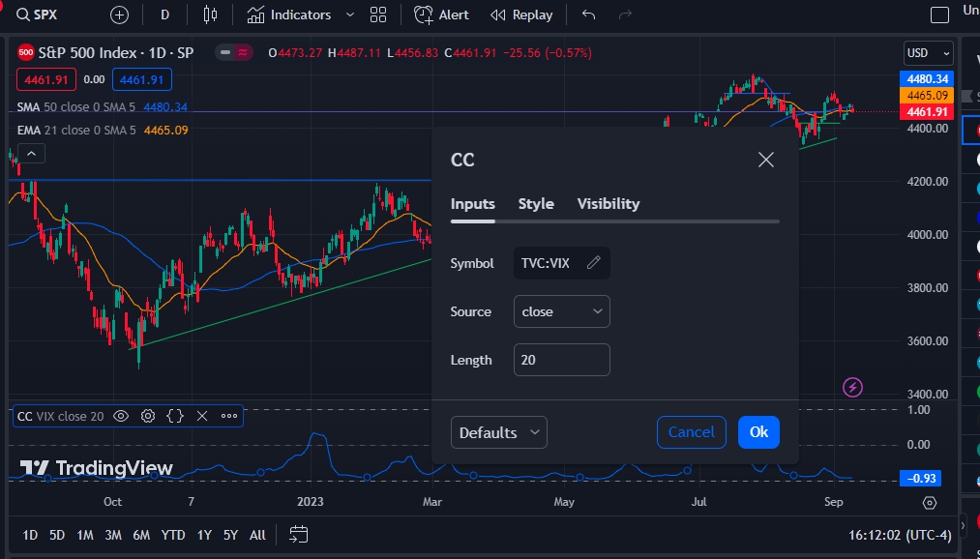Viewport: 980px width, 559px height.
Task: Select the YTD date range
Action: [x=173, y=535]
